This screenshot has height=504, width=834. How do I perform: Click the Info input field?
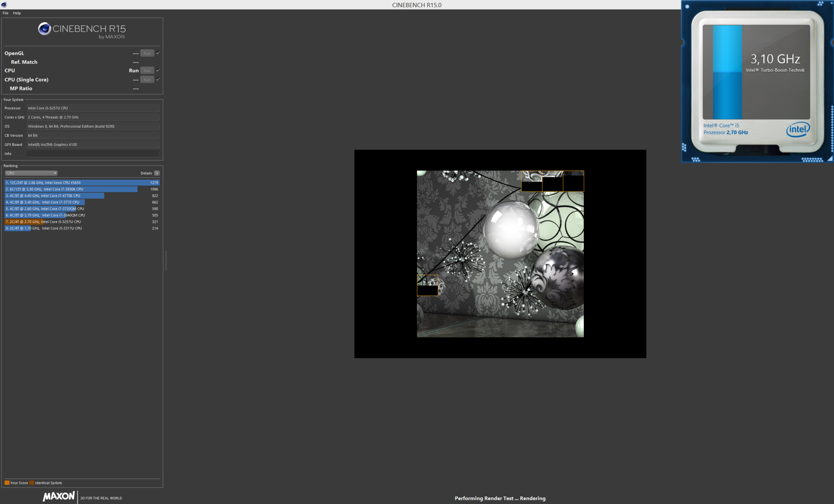[x=93, y=154]
